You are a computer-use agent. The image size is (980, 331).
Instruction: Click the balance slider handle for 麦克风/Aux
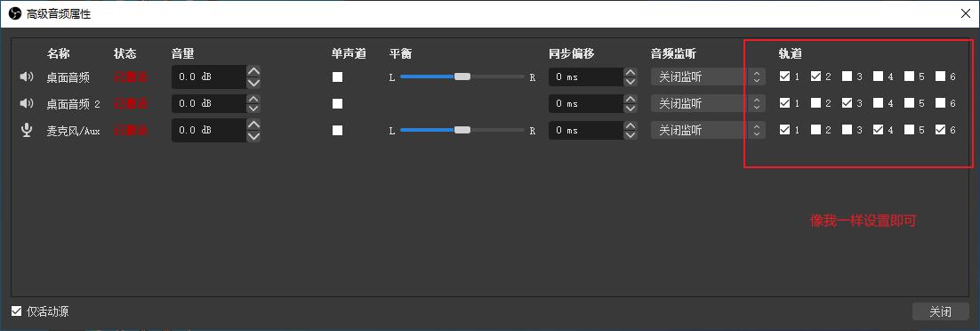point(462,130)
